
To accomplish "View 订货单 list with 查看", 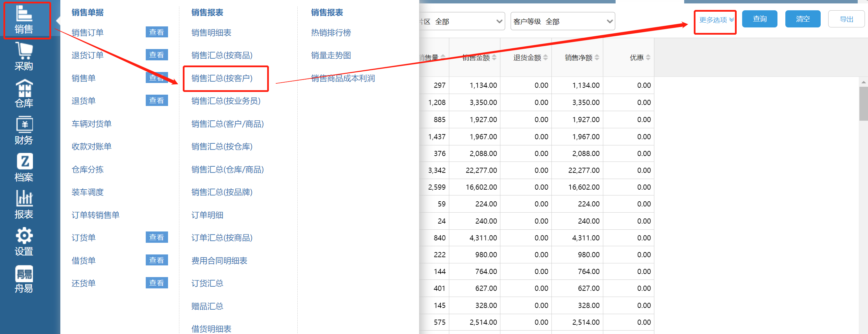I will (x=157, y=237).
